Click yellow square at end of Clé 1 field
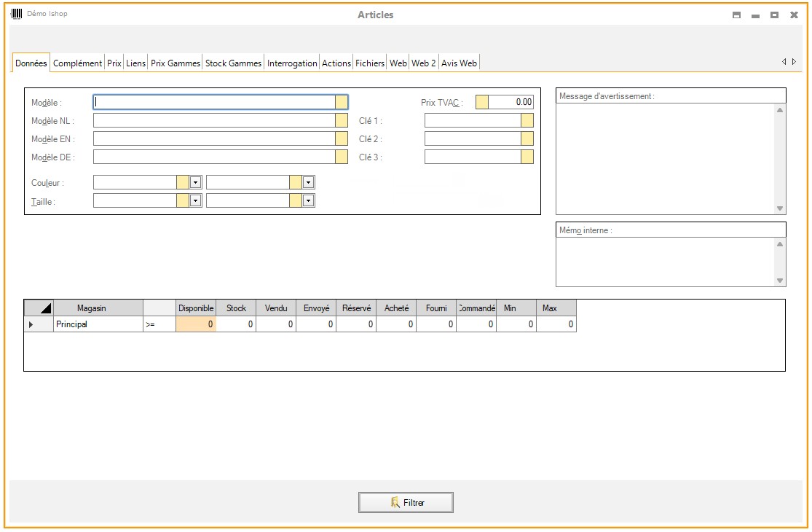Image resolution: width=812 pixels, height=532 pixels. (527, 121)
